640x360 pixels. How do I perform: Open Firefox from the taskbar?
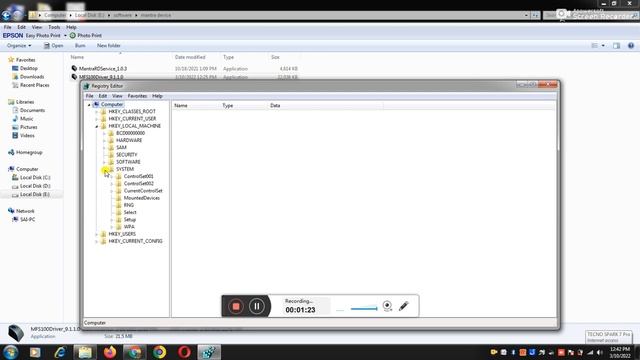click(x=110, y=352)
